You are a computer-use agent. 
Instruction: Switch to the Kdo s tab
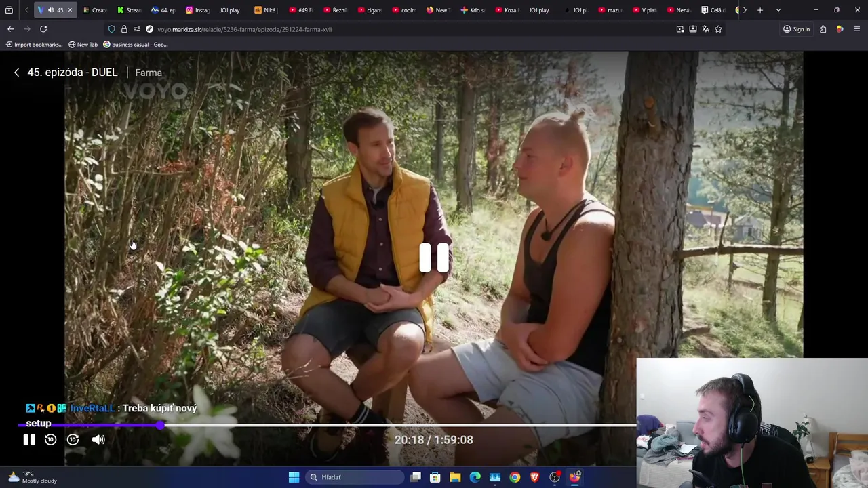point(473,10)
